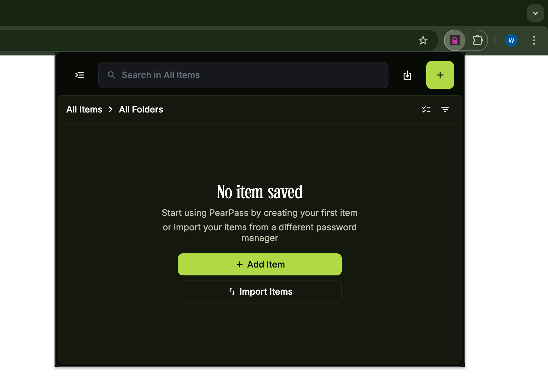Bookmark this page with star icon
The width and height of the screenshot is (548, 392).
(423, 40)
